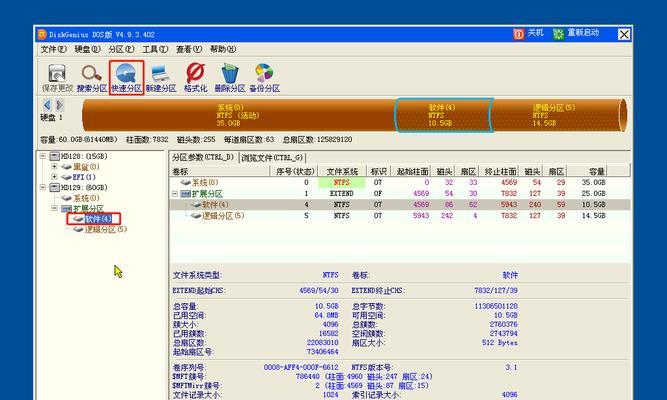Click the Delete Partition (删除分区) icon

230,78
